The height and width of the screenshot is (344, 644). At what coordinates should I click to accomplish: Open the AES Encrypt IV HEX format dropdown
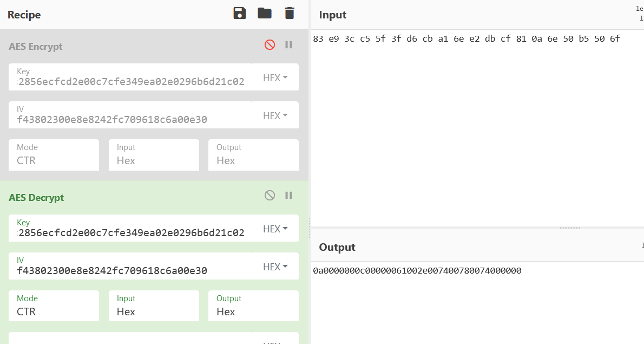point(275,115)
